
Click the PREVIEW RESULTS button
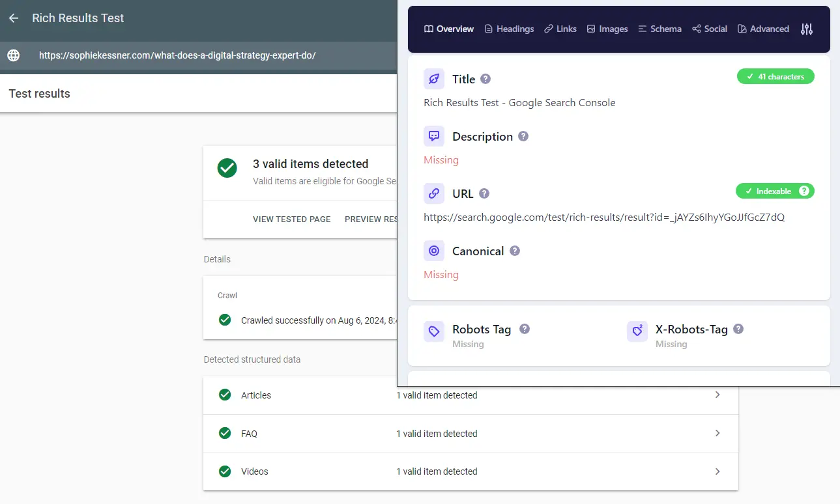pyautogui.click(x=371, y=219)
